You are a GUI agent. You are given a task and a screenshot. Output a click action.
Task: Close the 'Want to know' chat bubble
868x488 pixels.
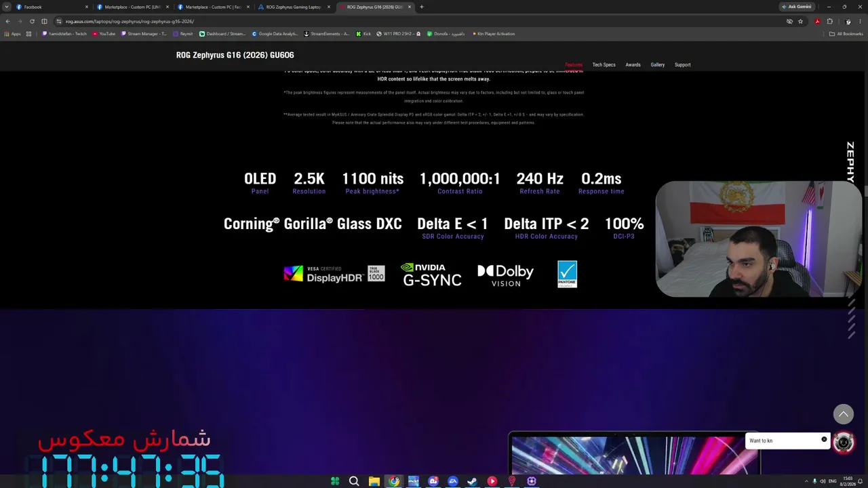pos(824,439)
